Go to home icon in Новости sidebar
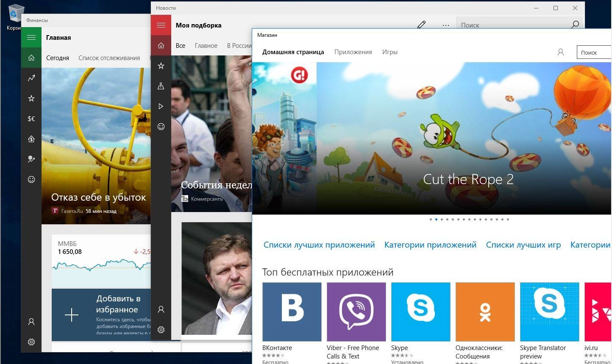 (161, 46)
